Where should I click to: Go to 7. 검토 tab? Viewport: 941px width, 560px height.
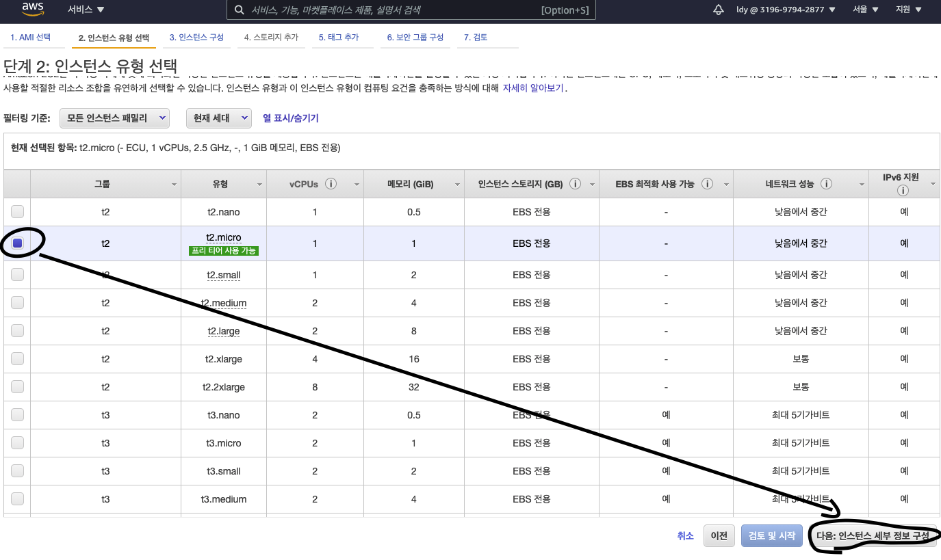pos(476,37)
